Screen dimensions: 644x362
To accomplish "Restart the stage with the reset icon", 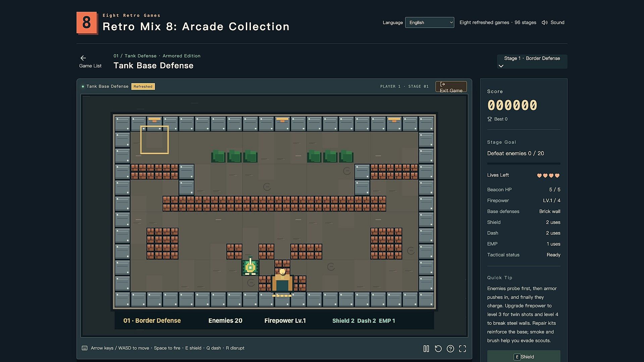I will (438, 349).
